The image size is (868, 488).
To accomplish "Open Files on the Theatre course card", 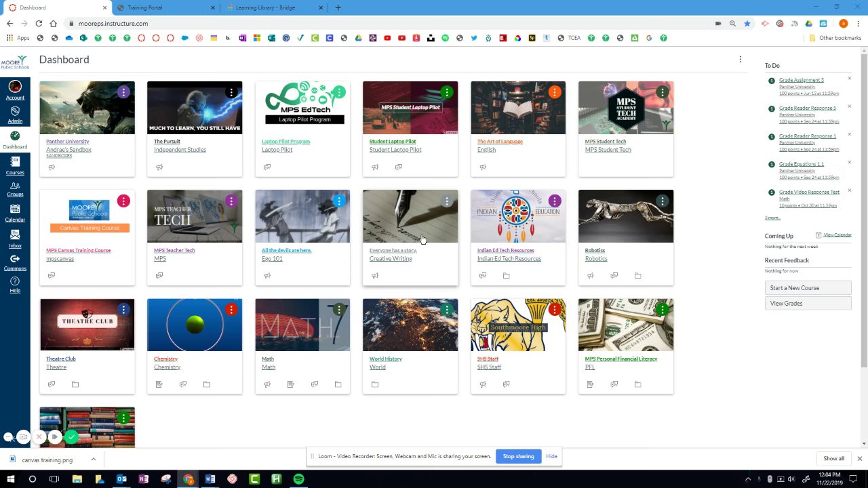I will coord(75,384).
